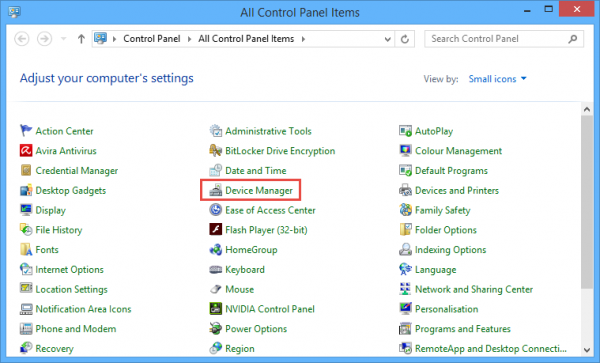Click the Flash Player (32-bit) icon

click(x=215, y=230)
